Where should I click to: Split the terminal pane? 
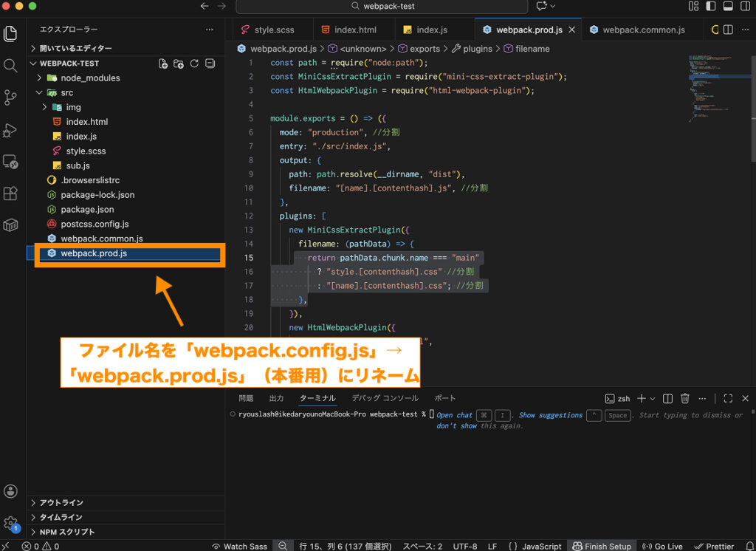tap(667, 398)
